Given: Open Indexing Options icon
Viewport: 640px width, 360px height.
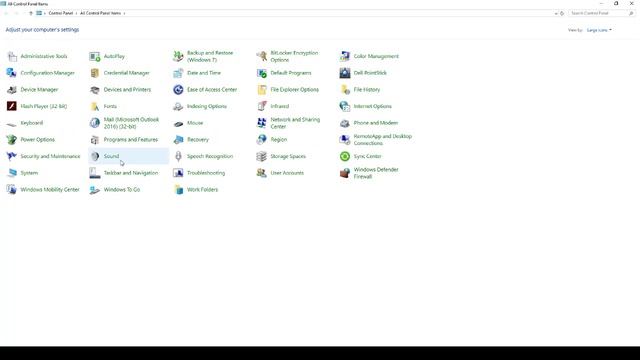Looking at the screenshot, I should point(178,107).
